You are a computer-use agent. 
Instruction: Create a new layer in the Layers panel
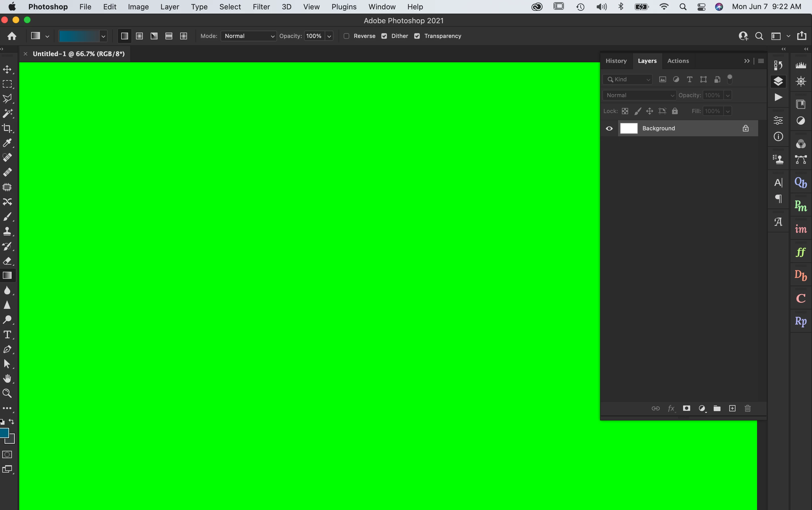pos(732,409)
